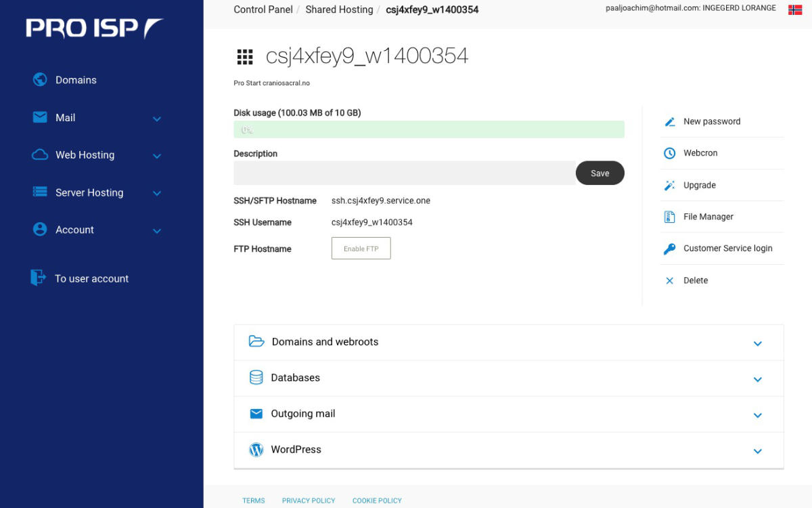812x508 pixels.
Task: Click the Norwegian flag language icon
Action: point(795,9)
